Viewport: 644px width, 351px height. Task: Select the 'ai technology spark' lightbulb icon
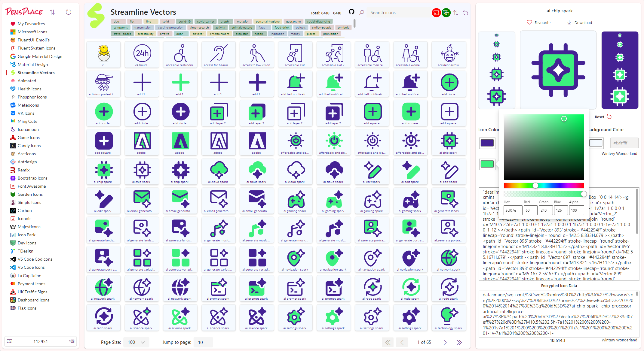click(449, 318)
